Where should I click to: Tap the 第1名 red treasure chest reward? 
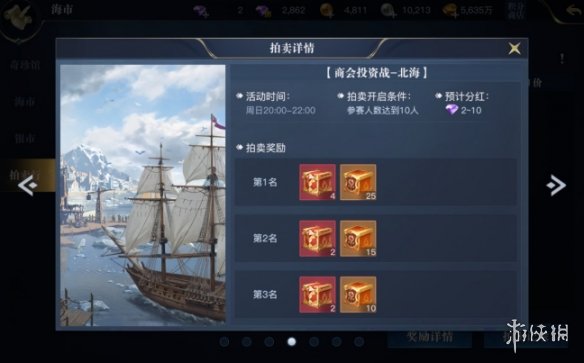click(317, 182)
